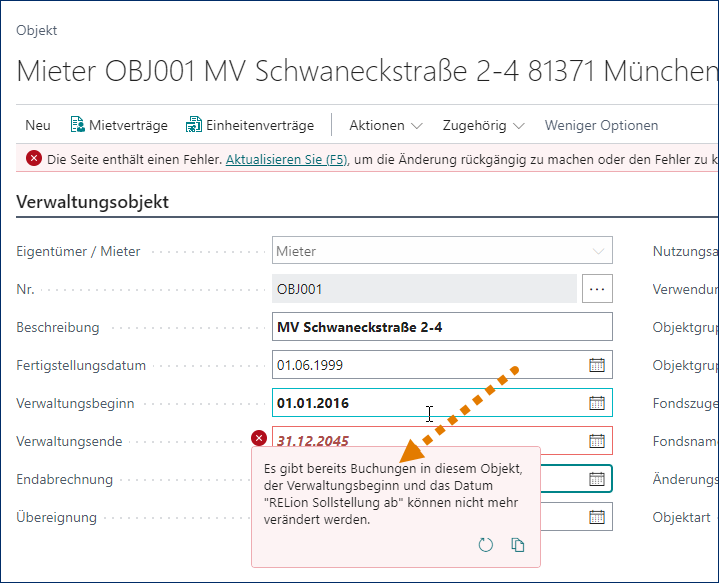The width and height of the screenshot is (719, 583).
Task: Click the Verwaltungsbeginn date field 01.01.2016
Action: [442, 403]
